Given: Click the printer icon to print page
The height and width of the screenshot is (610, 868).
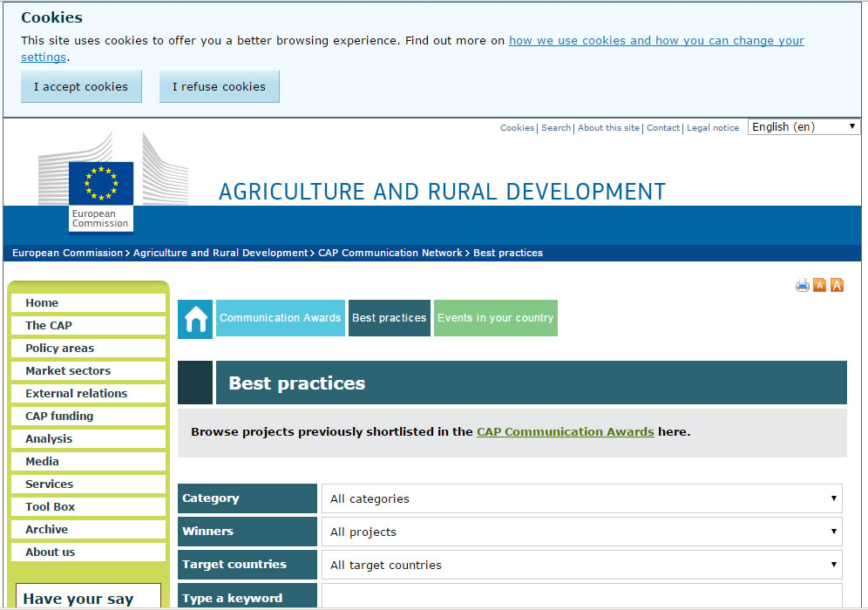Looking at the screenshot, I should tap(802, 286).
